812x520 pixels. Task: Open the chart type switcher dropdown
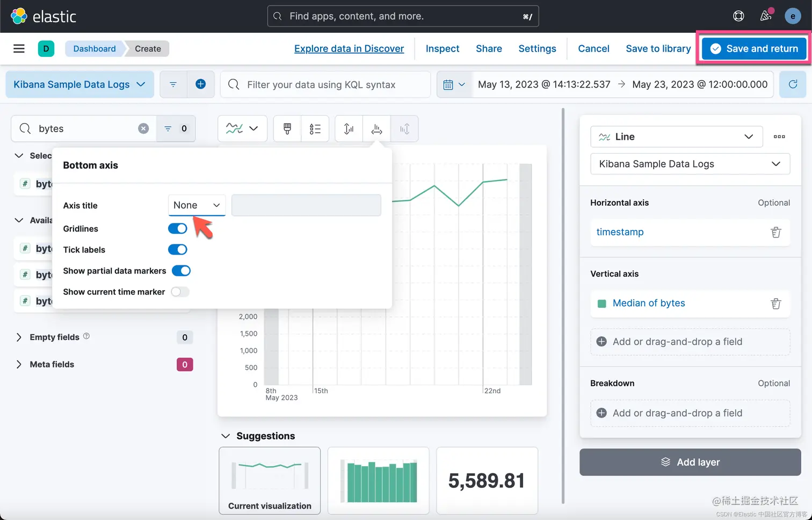[242, 129]
